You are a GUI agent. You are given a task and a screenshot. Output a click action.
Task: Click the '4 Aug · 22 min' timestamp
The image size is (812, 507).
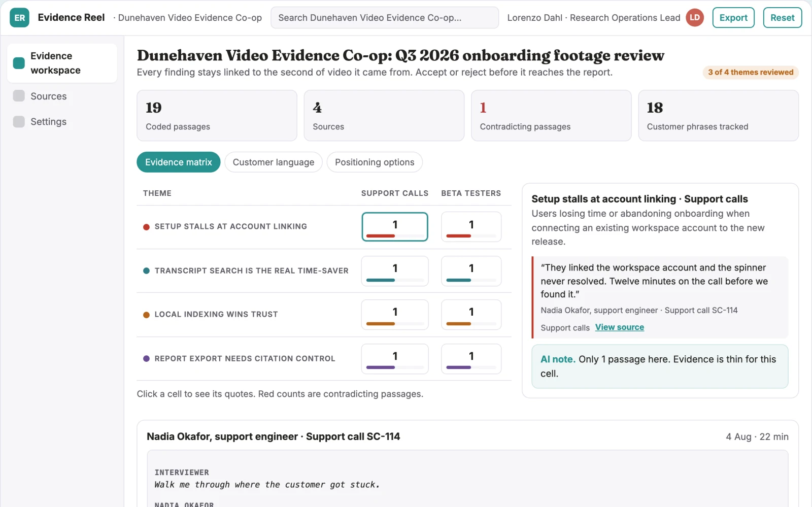pyautogui.click(x=757, y=436)
